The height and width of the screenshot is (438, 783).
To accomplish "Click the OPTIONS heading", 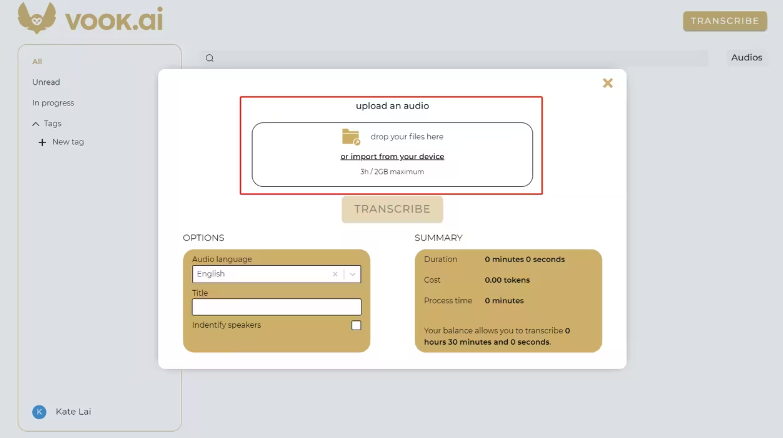I will coord(203,238).
